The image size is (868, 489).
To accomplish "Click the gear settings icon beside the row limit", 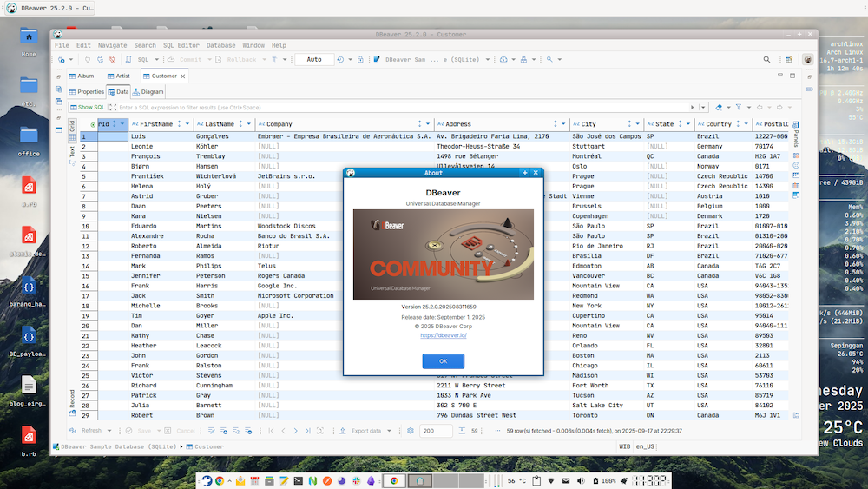I will tap(411, 431).
